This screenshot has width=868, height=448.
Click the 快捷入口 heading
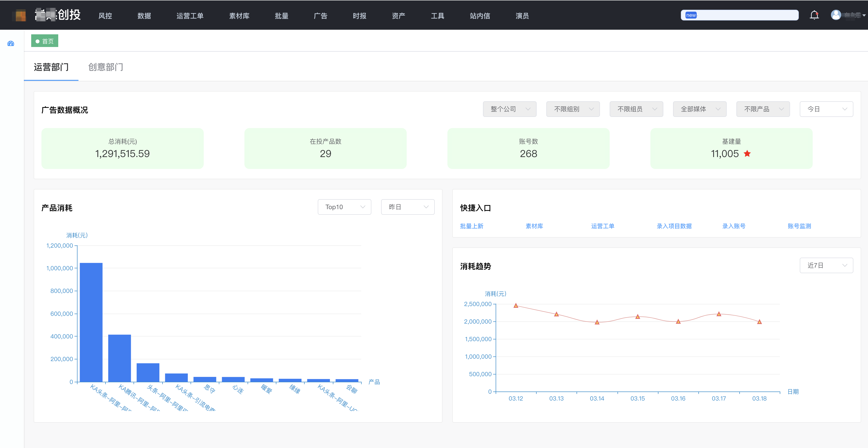475,208
